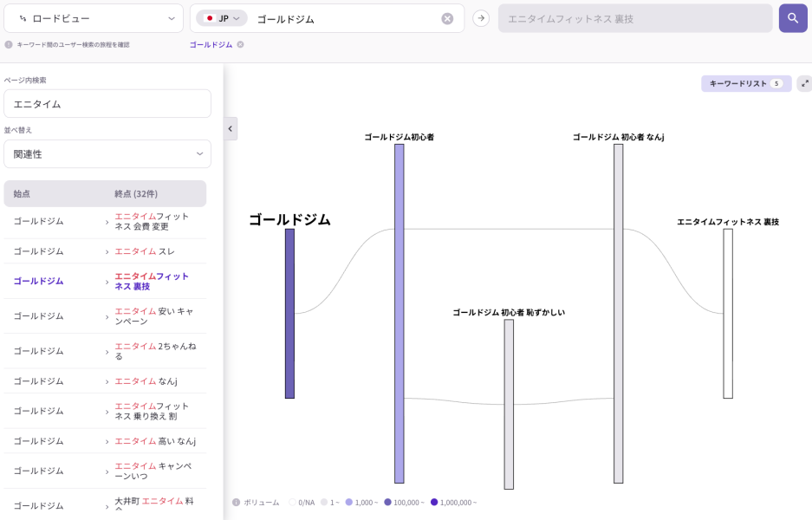Click the dark purple 1,000,000~ legend dot
The height and width of the screenshot is (520, 812).
pos(433,502)
